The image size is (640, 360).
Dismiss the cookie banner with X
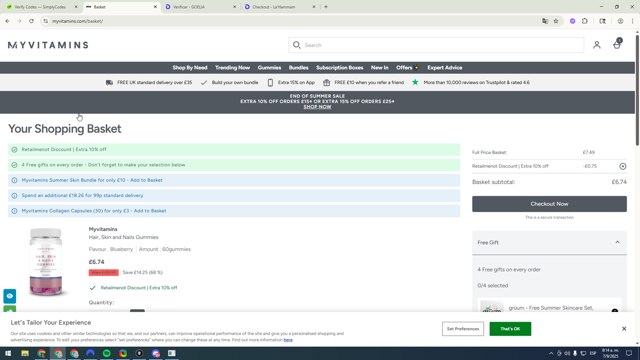[624, 329]
